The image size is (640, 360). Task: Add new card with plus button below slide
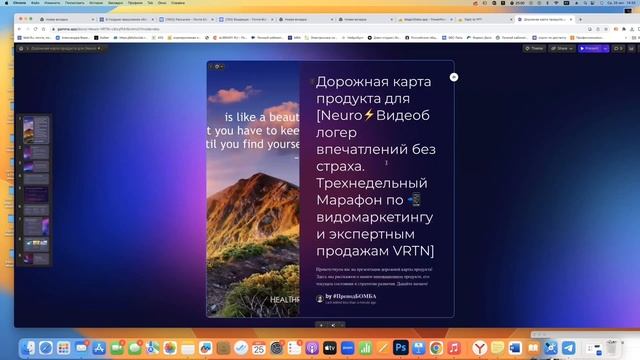(322, 325)
